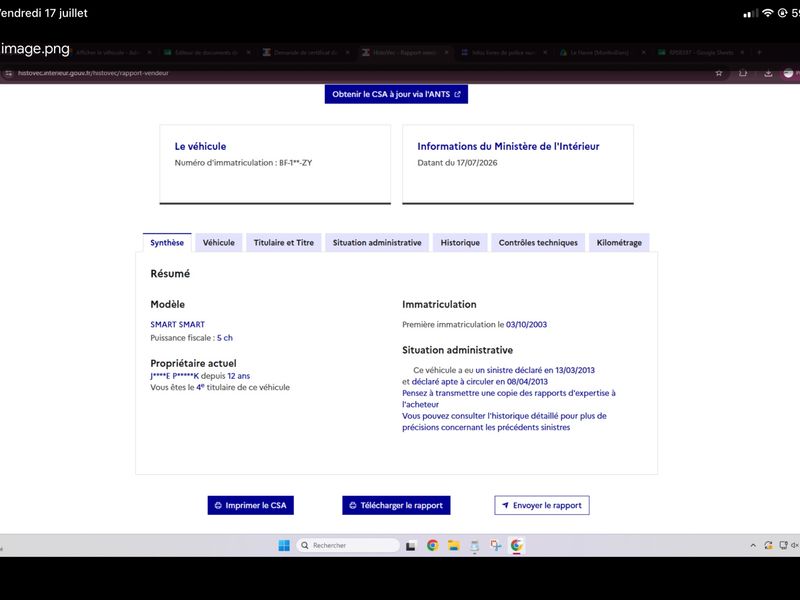Click the Windows Start button
This screenshot has height=600, width=800.
coord(284,545)
